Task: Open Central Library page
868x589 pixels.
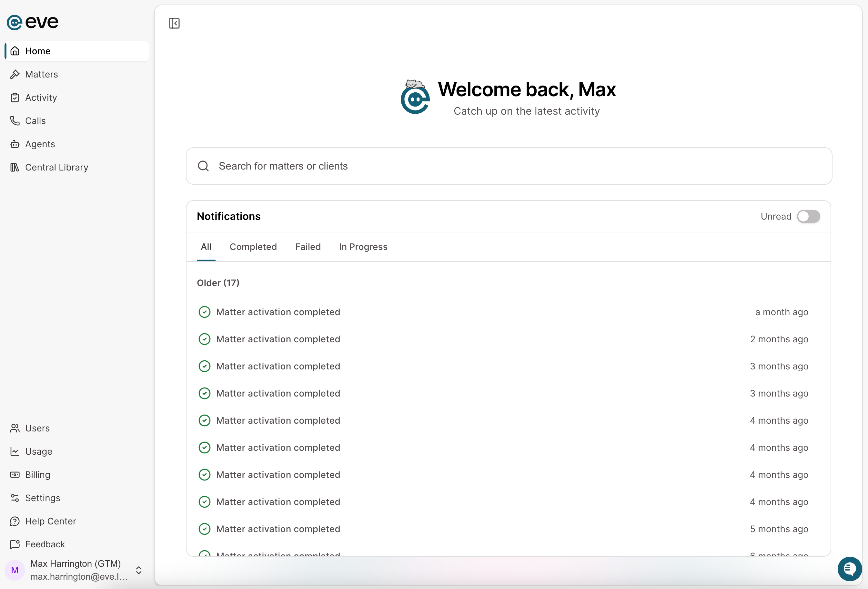Action: [76, 167]
